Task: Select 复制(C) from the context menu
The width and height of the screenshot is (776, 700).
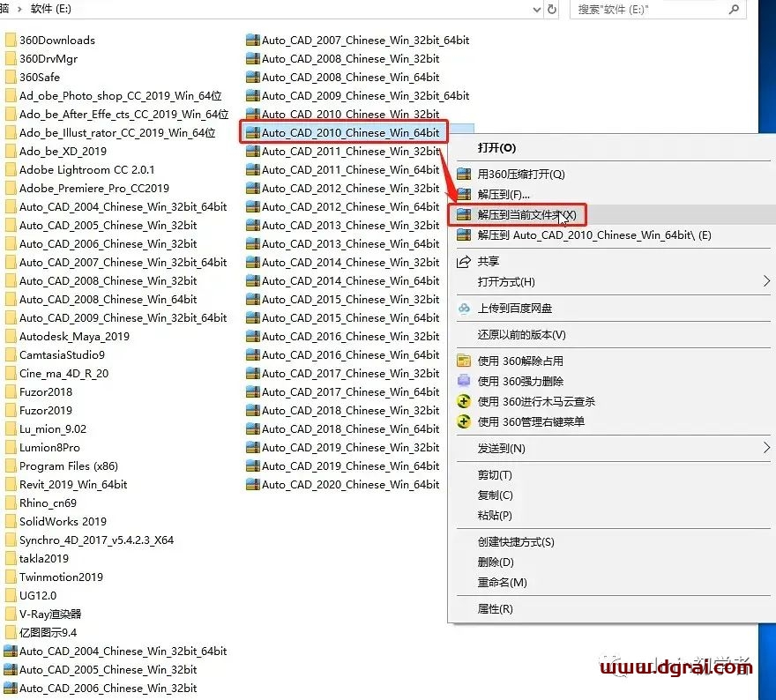Action: click(x=495, y=495)
